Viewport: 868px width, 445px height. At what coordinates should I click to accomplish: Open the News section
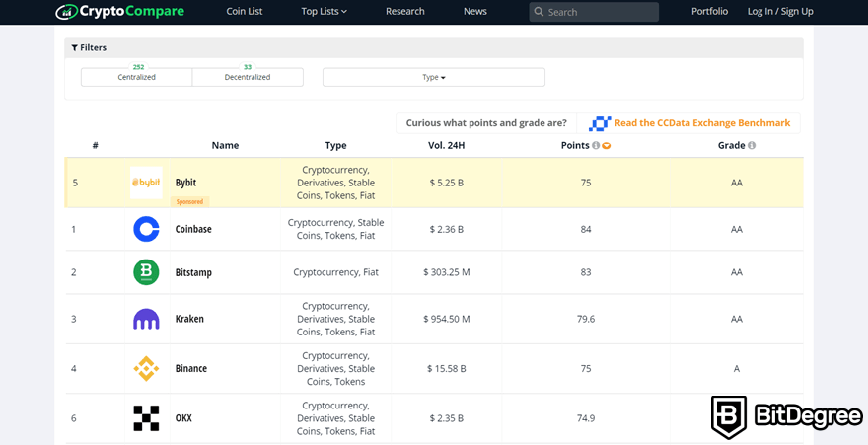coord(475,11)
